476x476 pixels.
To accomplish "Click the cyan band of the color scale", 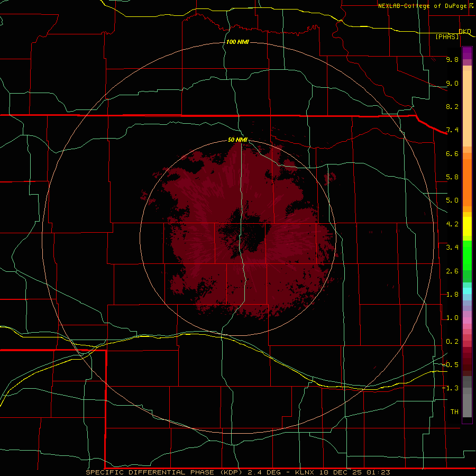I will (x=467, y=291).
